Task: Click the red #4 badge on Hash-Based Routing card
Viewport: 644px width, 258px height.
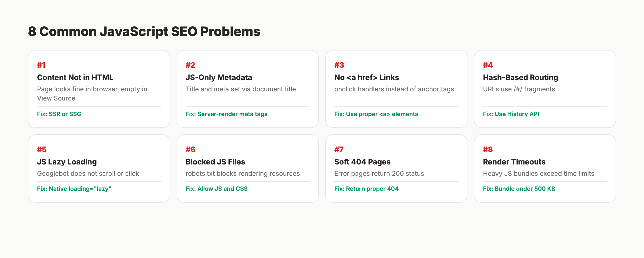Action: pyautogui.click(x=488, y=65)
